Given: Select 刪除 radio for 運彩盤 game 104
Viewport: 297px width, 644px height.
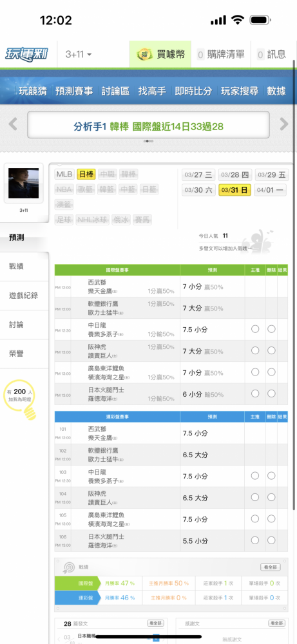Looking at the screenshot, I should (x=271, y=497).
